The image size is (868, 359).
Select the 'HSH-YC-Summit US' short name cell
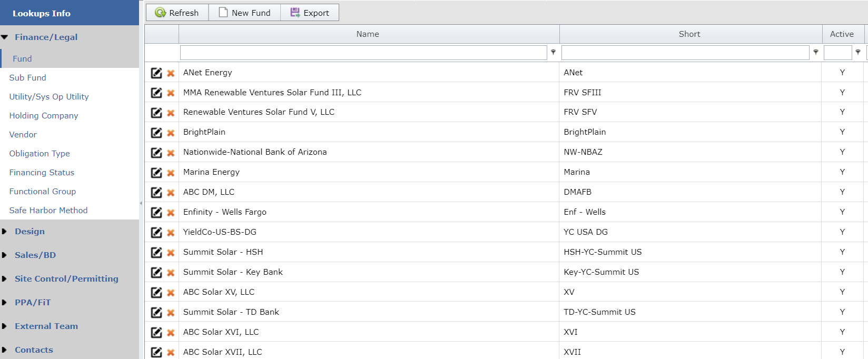pyautogui.click(x=690, y=252)
